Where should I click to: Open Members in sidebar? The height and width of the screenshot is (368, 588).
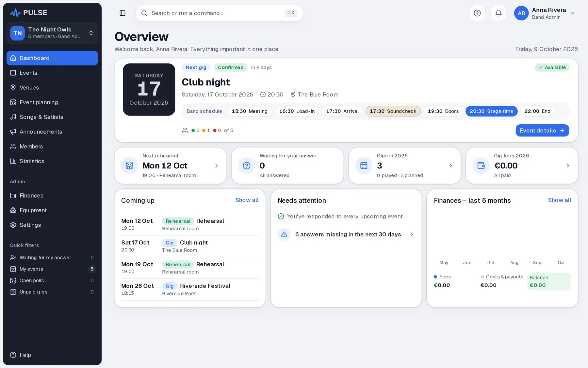[52, 146]
